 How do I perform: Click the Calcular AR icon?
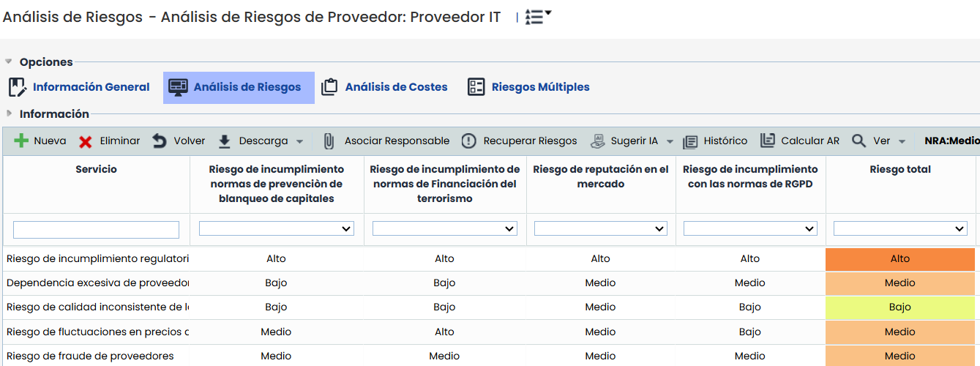click(x=768, y=141)
